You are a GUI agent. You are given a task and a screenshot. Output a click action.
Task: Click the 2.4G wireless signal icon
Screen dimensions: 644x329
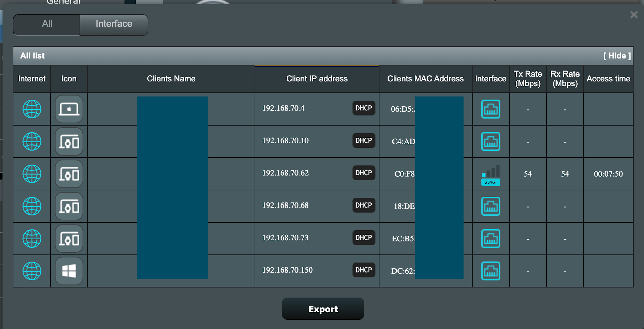click(x=490, y=175)
